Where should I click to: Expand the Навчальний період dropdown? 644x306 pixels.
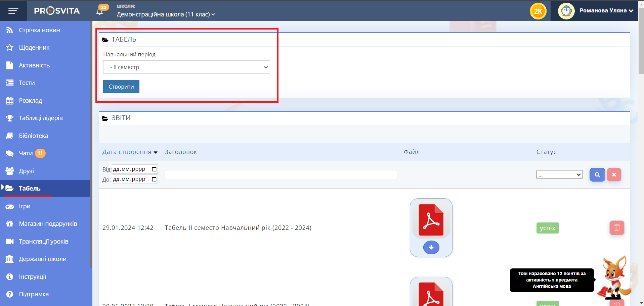(186, 67)
